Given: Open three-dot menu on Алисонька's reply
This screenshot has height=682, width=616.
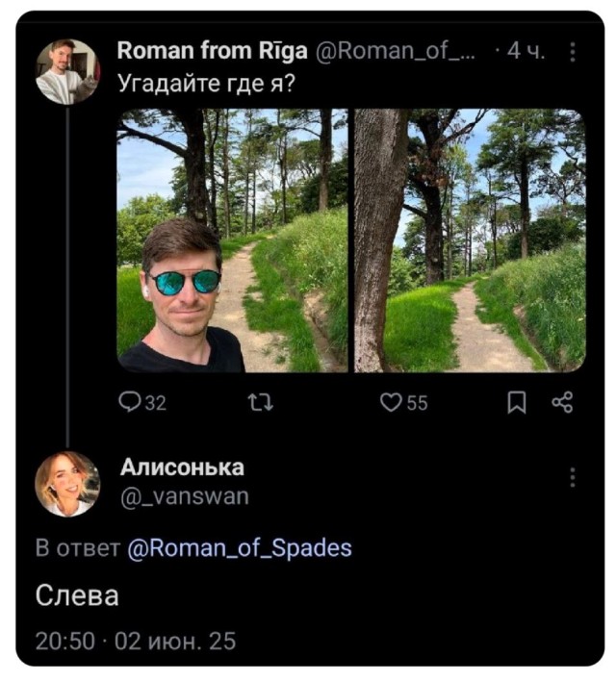Looking at the screenshot, I should (574, 478).
